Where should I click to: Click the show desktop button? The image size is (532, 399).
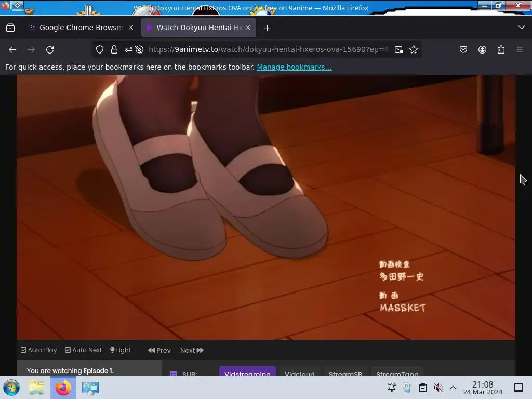(518, 388)
